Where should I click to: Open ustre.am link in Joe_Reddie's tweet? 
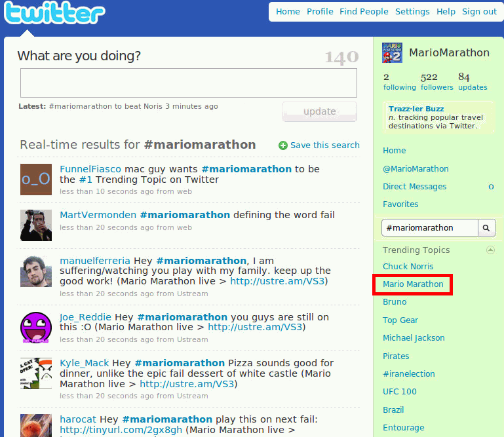point(255,327)
